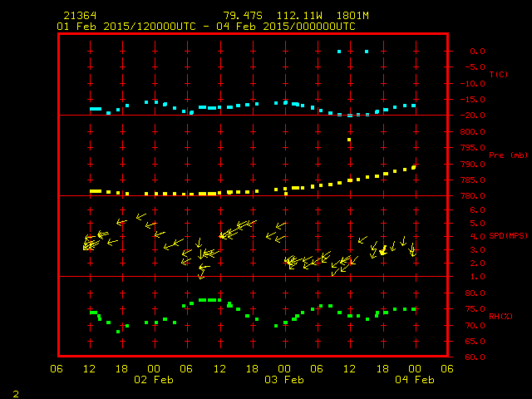The width and height of the screenshot is (532, 399).
Task: Click the -5.0 temperature tick label
Action: pyautogui.click(x=475, y=66)
